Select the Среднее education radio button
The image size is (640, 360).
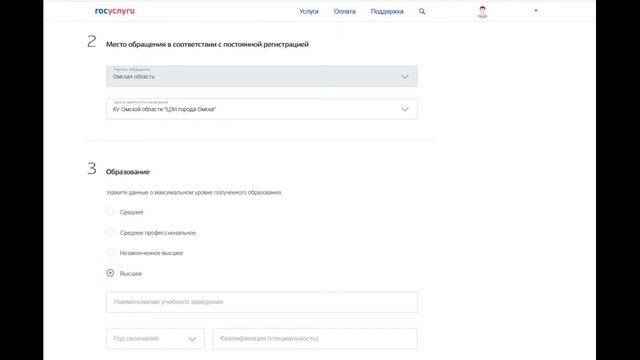click(x=110, y=212)
